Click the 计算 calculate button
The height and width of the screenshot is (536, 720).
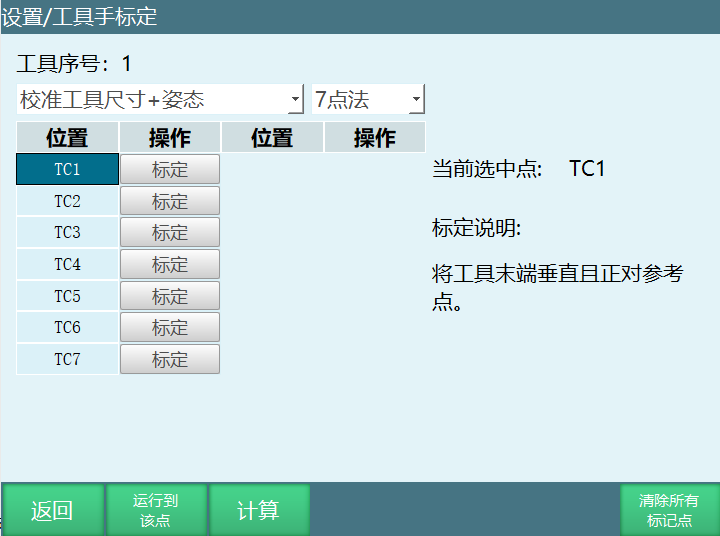(x=258, y=510)
